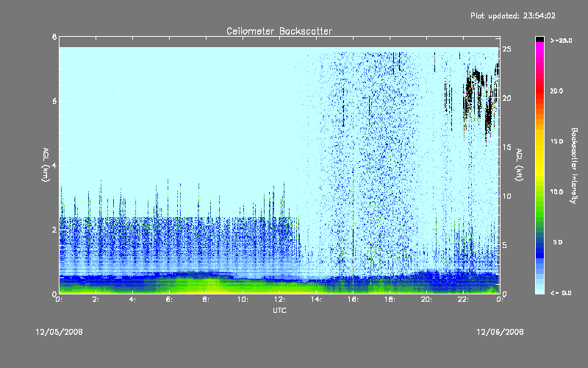The height and width of the screenshot is (368, 588).
Task: Click the "14:" UTC hour tick label
Action: [x=317, y=300]
